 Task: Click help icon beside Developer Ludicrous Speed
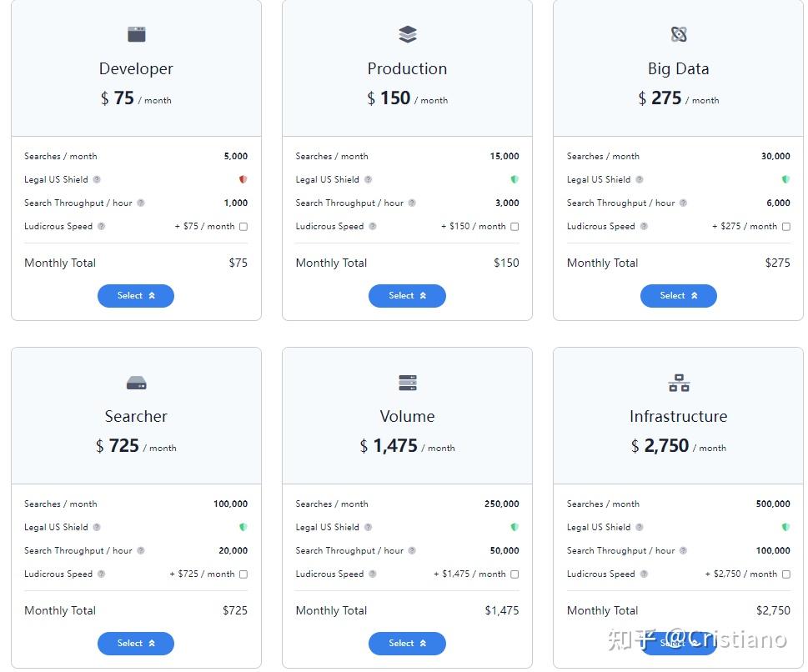[102, 226]
